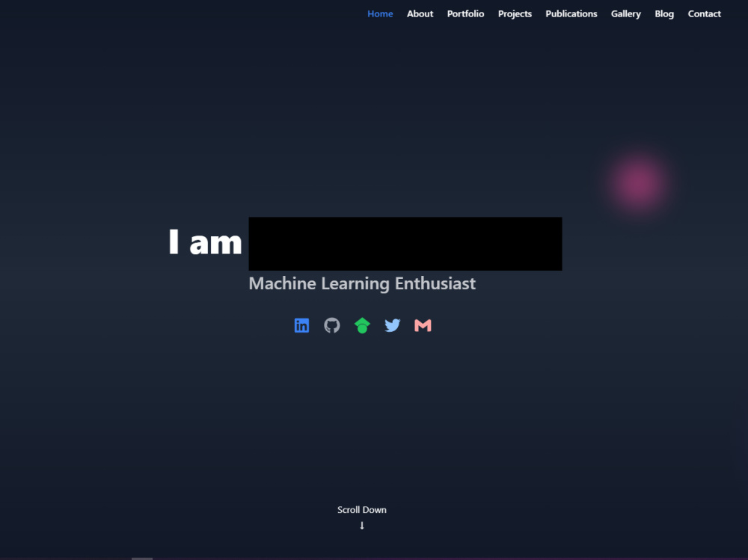
Task: View the Publications section
Action: [x=571, y=14]
